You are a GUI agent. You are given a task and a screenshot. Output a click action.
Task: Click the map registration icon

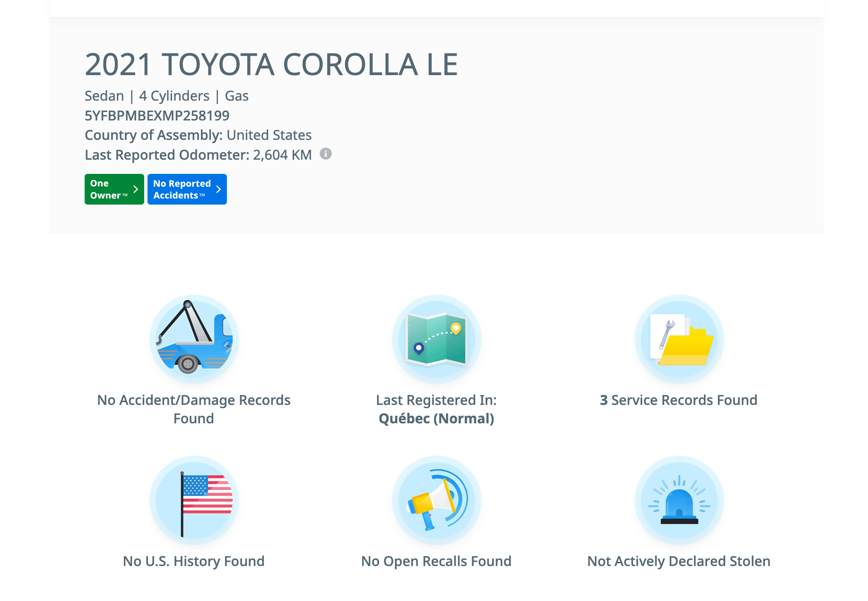pos(436,339)
